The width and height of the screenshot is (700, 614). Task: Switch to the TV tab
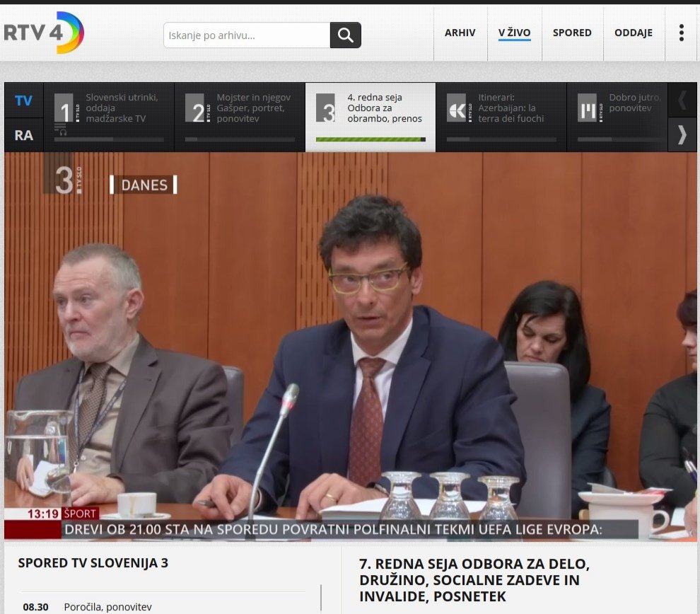pos(23,100)
